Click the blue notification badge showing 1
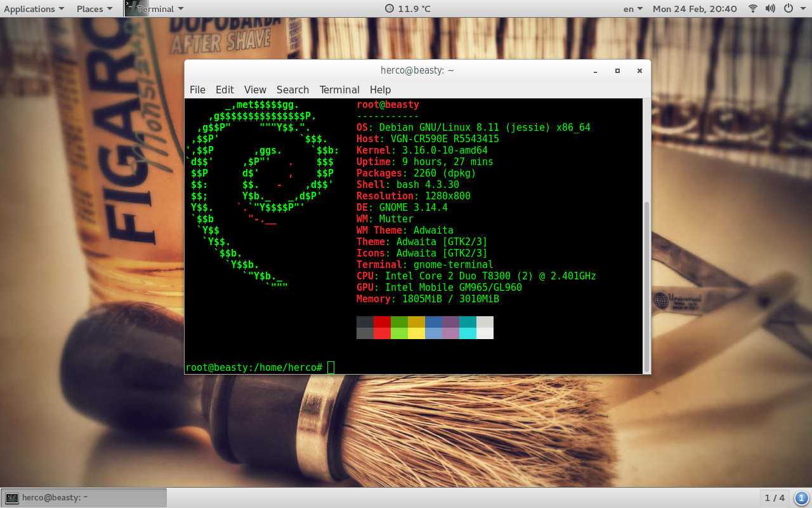 point(801,498)
